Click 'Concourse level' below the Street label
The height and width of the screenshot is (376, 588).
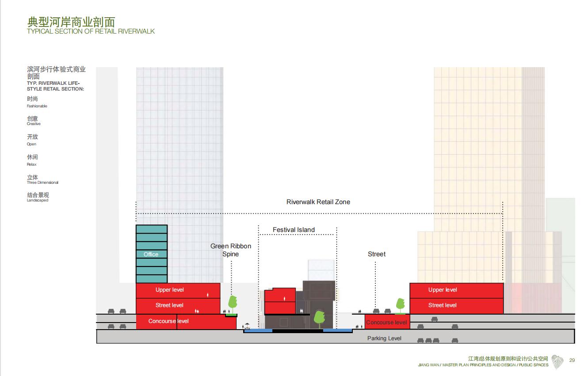point(386,323)
